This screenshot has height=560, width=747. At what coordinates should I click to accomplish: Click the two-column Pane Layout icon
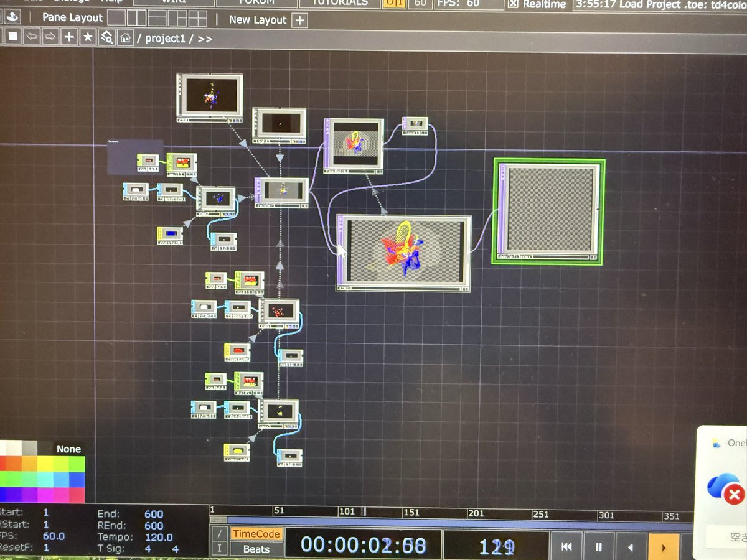(136, 19)
